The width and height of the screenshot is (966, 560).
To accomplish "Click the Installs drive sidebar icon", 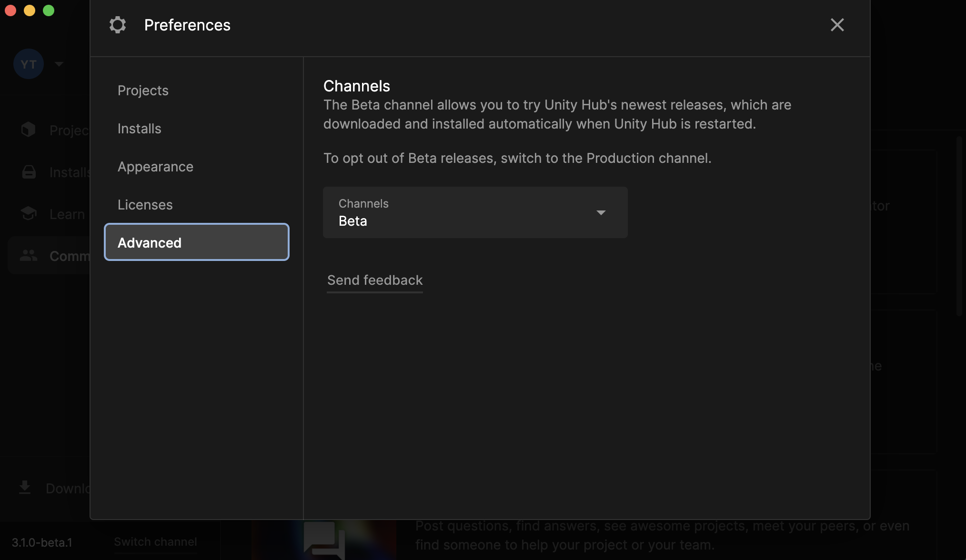I will [x=29, y=172].
